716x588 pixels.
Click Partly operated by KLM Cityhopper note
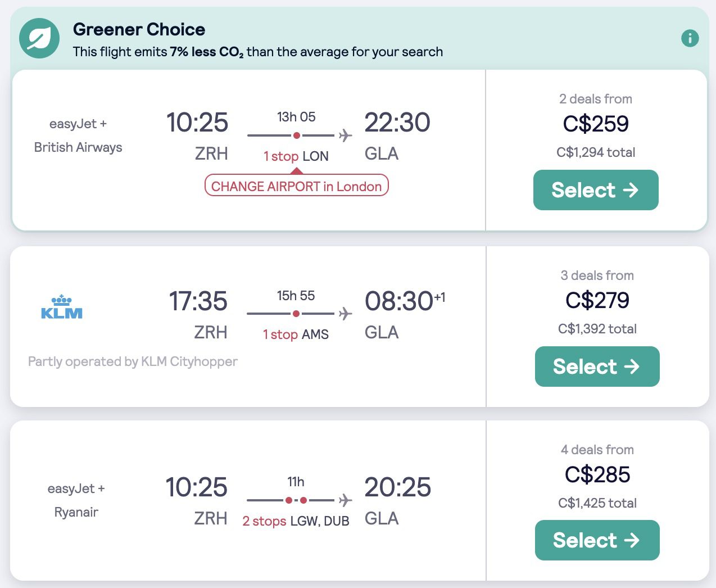click(133, 361)
